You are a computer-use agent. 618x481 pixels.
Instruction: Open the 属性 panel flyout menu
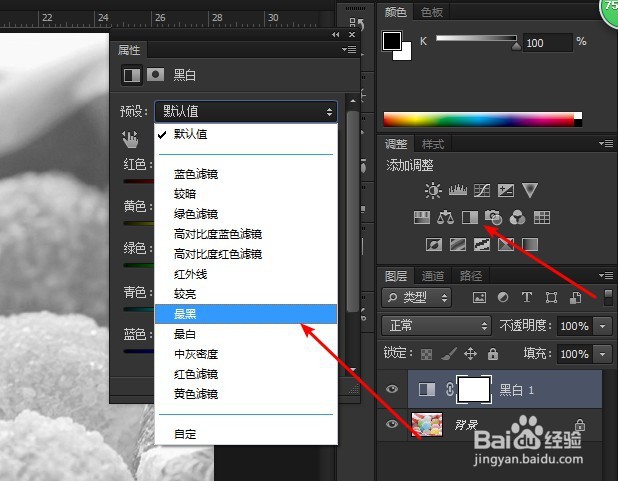coord(349,50)
